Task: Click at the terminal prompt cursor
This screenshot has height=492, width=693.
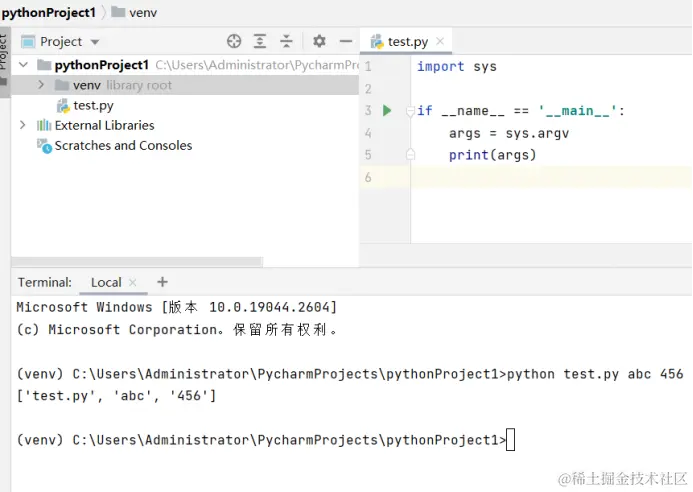Action: click(510, 440)
